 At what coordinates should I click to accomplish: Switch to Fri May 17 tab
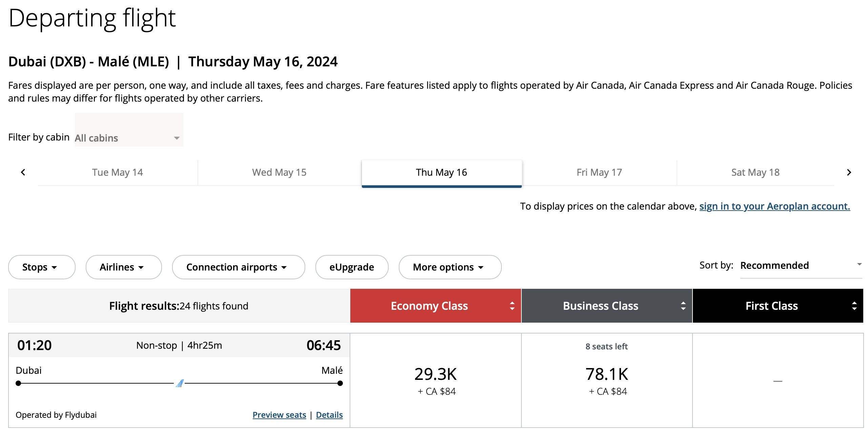599,173
